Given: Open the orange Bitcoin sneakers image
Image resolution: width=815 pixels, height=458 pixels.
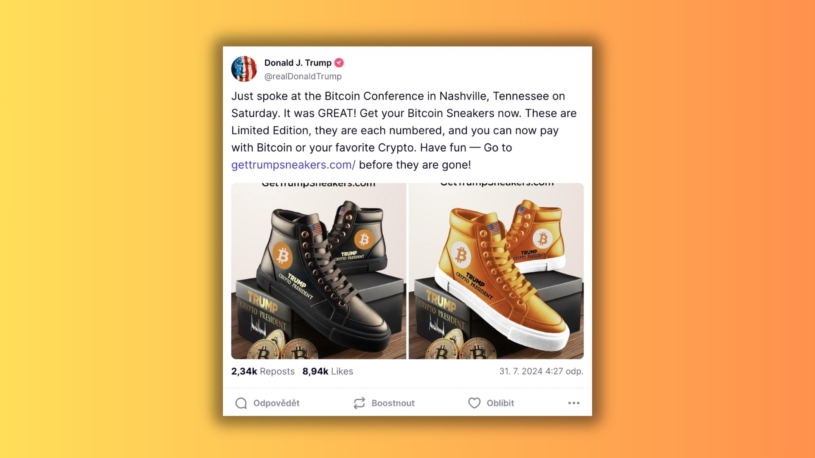Looking at the screenshot, I should tap(496, 271).
